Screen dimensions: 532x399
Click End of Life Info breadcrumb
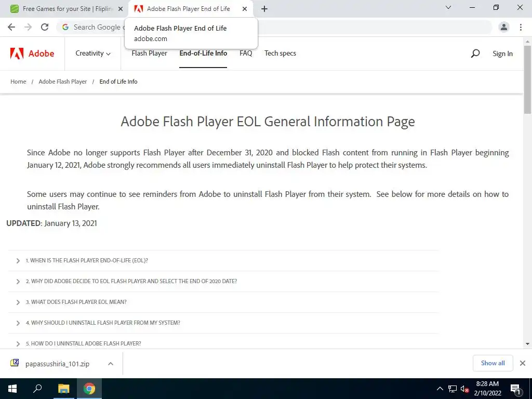(118, 82)
